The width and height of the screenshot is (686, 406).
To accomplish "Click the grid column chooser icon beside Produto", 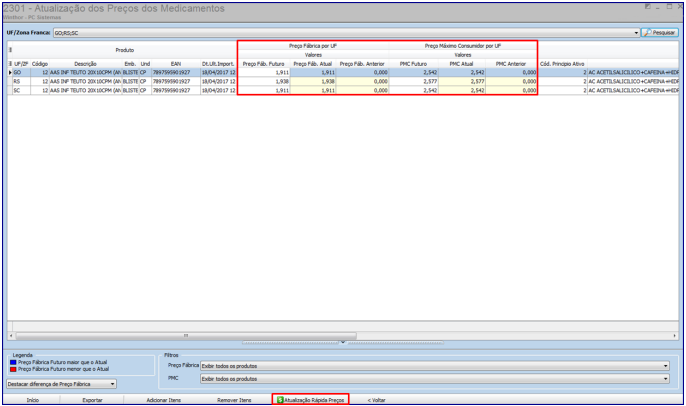I will click(x=10, y=50).
